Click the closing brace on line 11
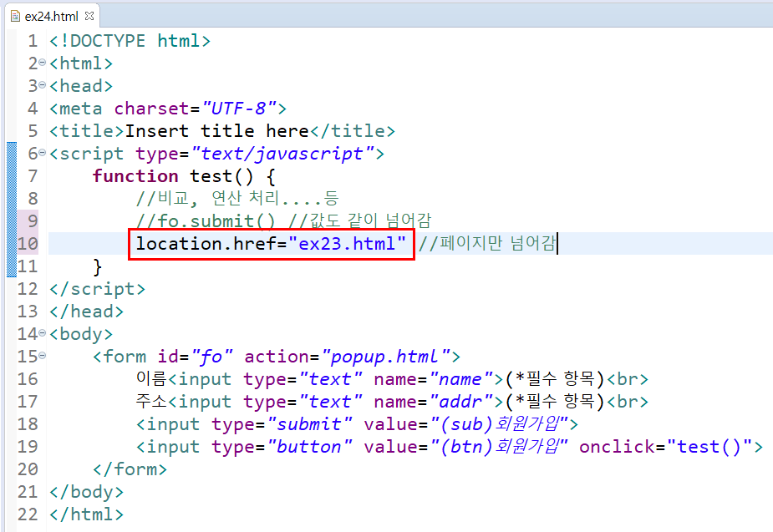The width and height of the screenshot is (773, 532). [97, 267]
